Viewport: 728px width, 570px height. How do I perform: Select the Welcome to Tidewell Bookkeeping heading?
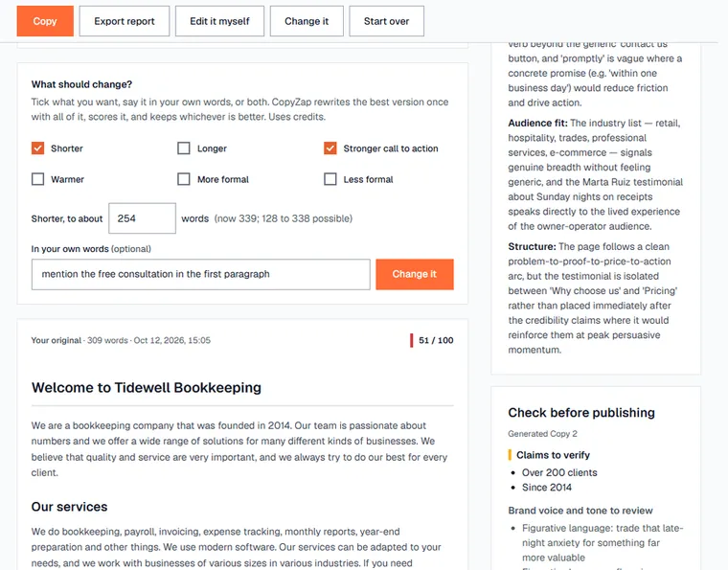147,388
